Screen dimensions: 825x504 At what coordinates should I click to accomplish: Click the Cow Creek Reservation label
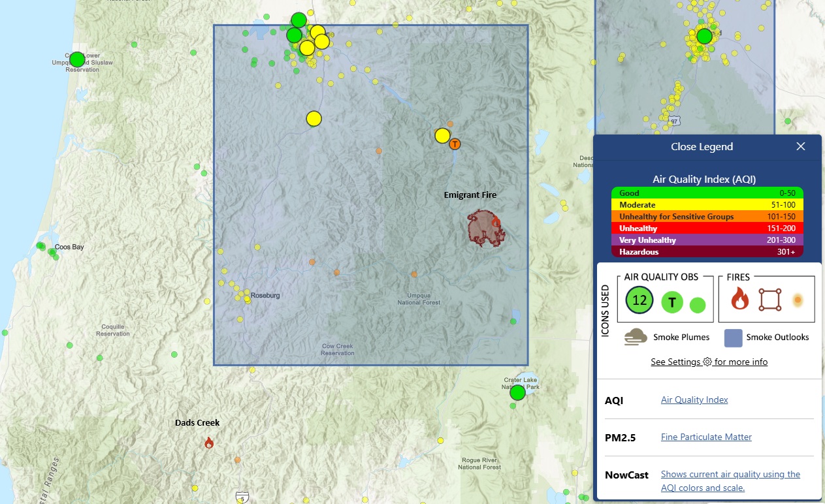pyautogui.click(x=337, y=350)
